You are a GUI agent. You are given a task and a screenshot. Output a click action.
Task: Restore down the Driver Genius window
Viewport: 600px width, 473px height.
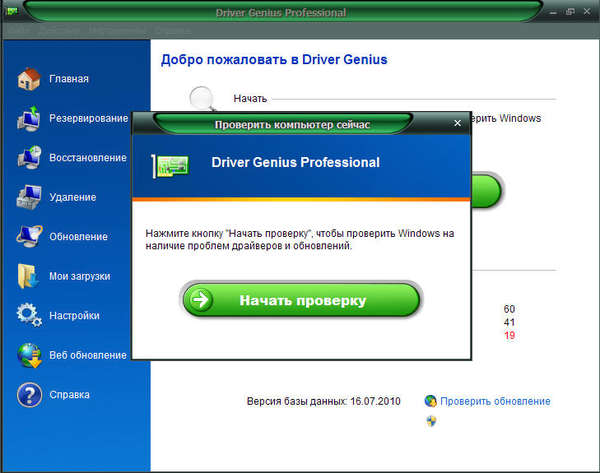pos(570,12)
